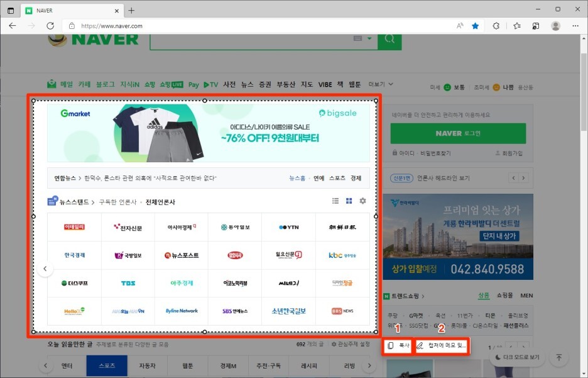Expand the search box autocomplete arrow
588x378 pixels.
click(369, 38)
